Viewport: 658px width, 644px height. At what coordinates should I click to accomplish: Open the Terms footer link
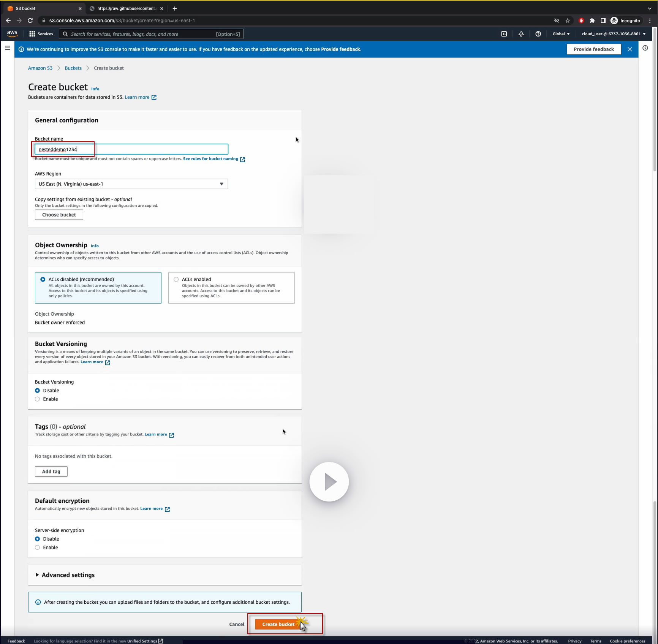(596, 641)
